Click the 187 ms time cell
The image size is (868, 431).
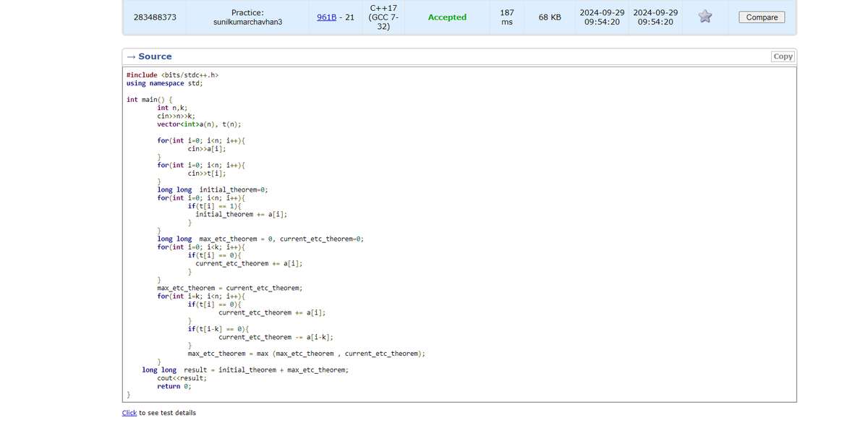click(507, 17)
